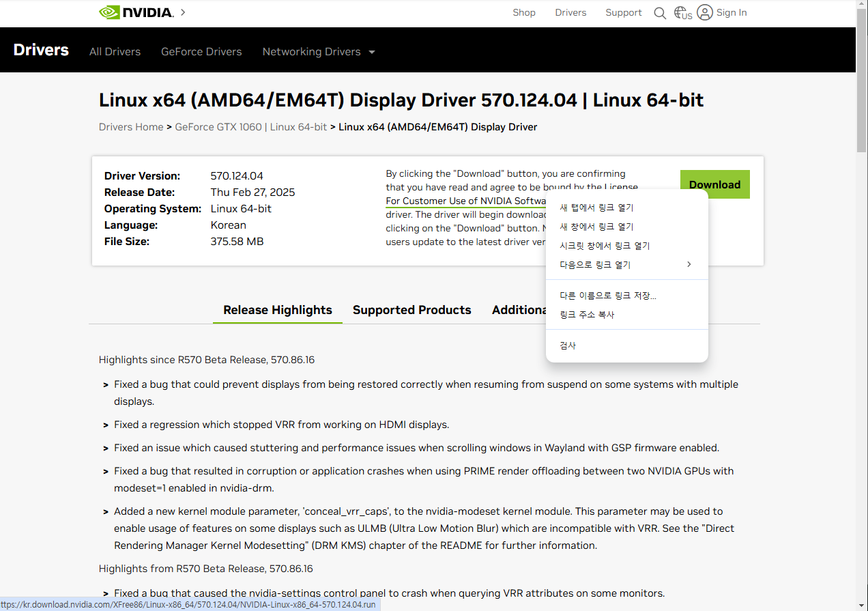This screenshot has width=868, height=611.
Task: Open the Drivers link in top header
Action: pyautogui.click(x=570, y=12)
